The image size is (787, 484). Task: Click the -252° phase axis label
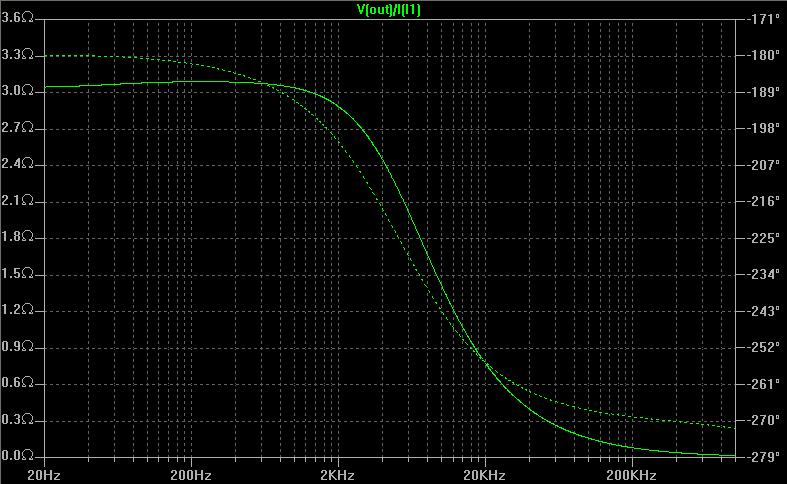[764, 347]
